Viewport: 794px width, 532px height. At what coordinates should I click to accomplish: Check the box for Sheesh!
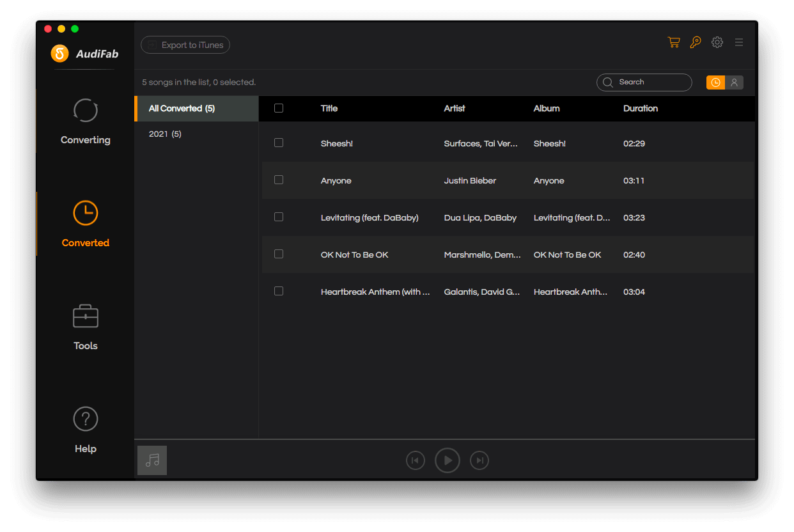(x=279, y=143)
